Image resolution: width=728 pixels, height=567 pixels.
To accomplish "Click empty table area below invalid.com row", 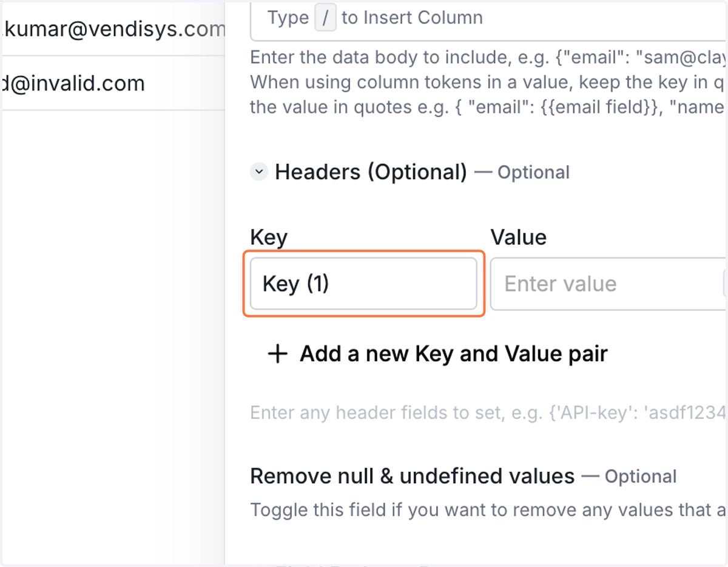I will [x=112, y=334].
